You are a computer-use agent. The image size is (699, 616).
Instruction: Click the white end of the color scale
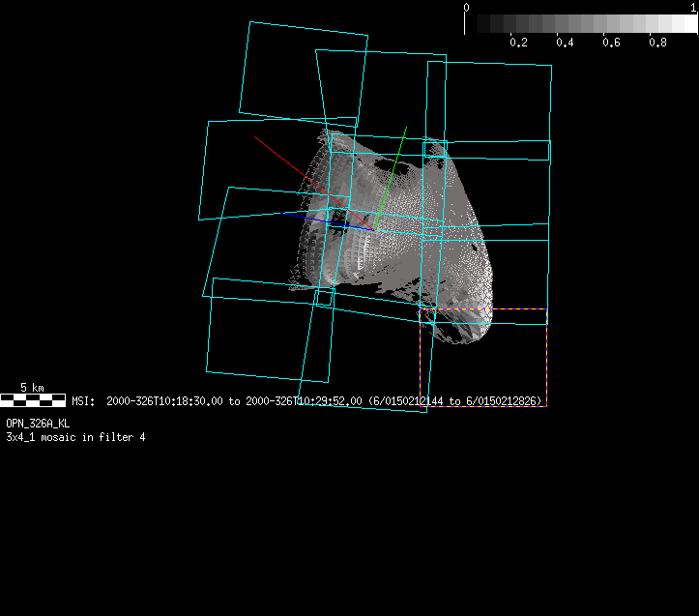click(x=686, y=24)
